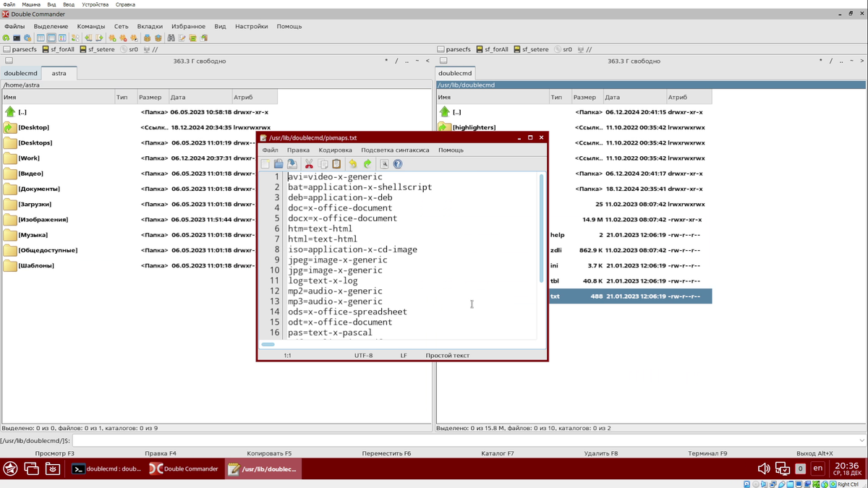Click the Терминал F9 button

(708, 453)
